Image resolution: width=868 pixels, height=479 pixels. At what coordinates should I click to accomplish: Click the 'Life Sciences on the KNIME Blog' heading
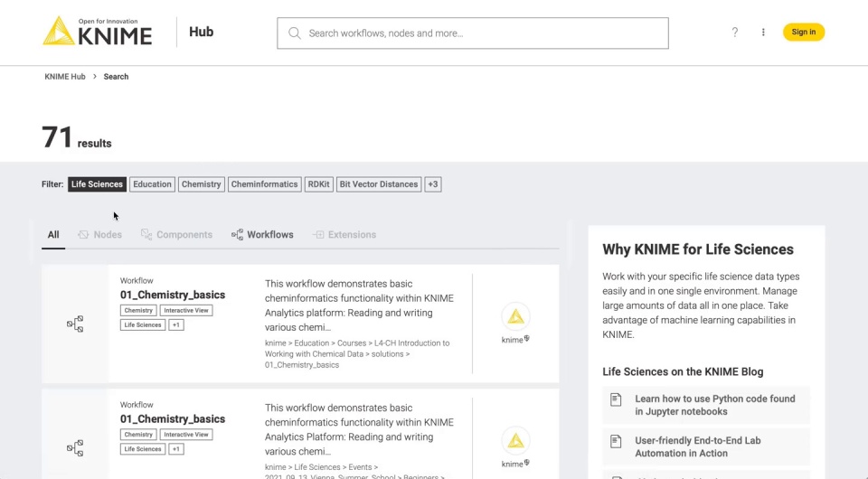coord(683,371)
